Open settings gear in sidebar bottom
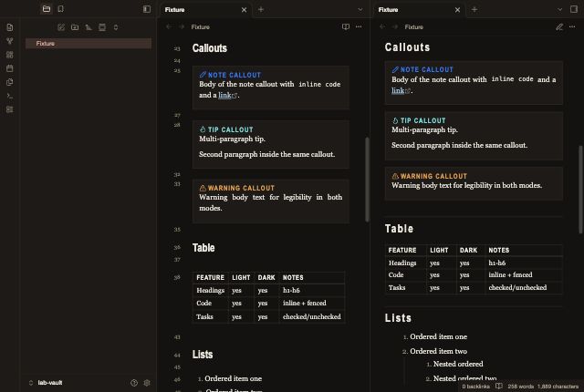Viewport: 584px width, 392px height. (147, 383)
